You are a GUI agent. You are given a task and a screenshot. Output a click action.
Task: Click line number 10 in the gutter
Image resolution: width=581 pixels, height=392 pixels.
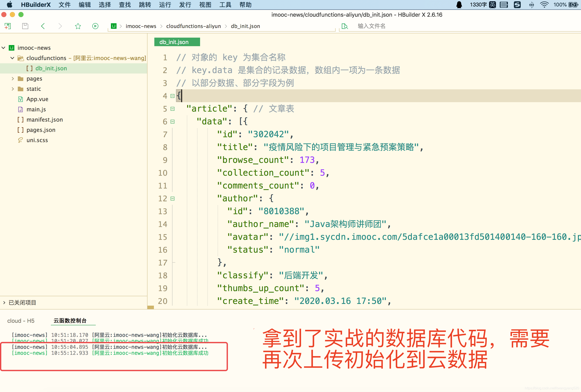point(163,173)
